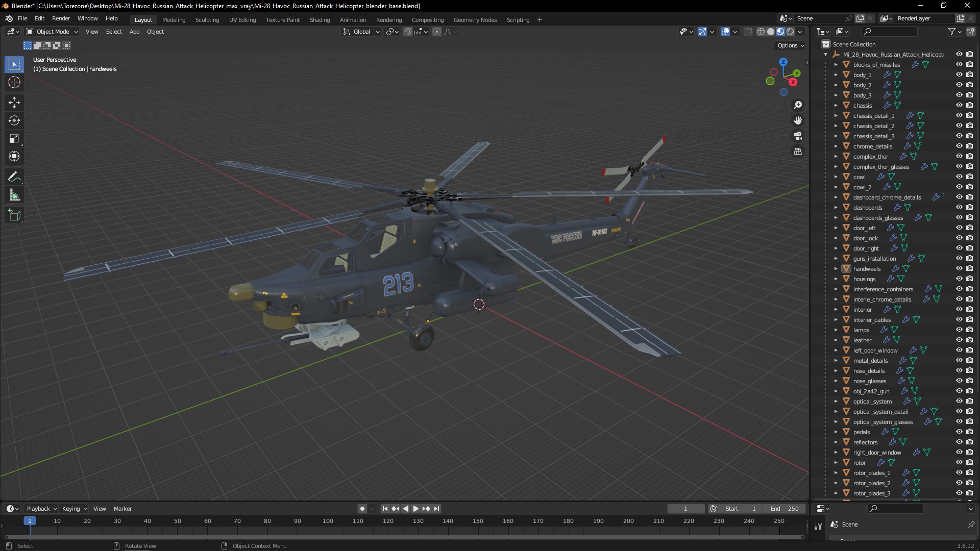Toggle camera view icon

[798, 136]
